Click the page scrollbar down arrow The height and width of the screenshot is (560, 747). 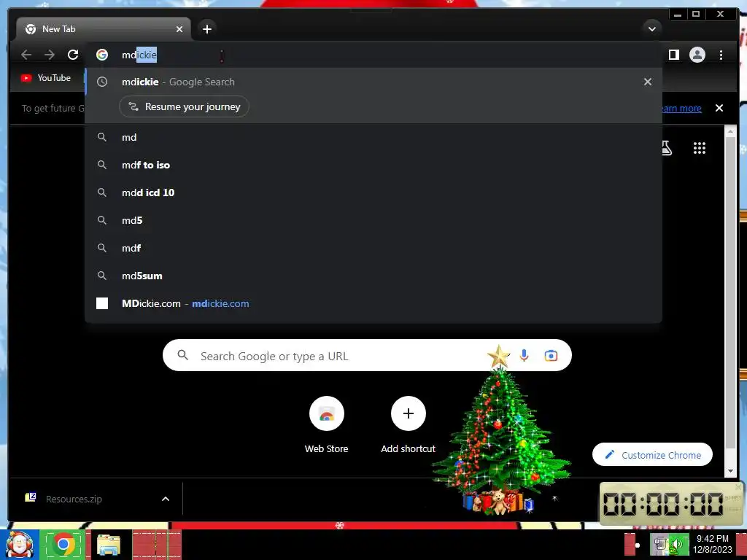[x=730, y=470]
